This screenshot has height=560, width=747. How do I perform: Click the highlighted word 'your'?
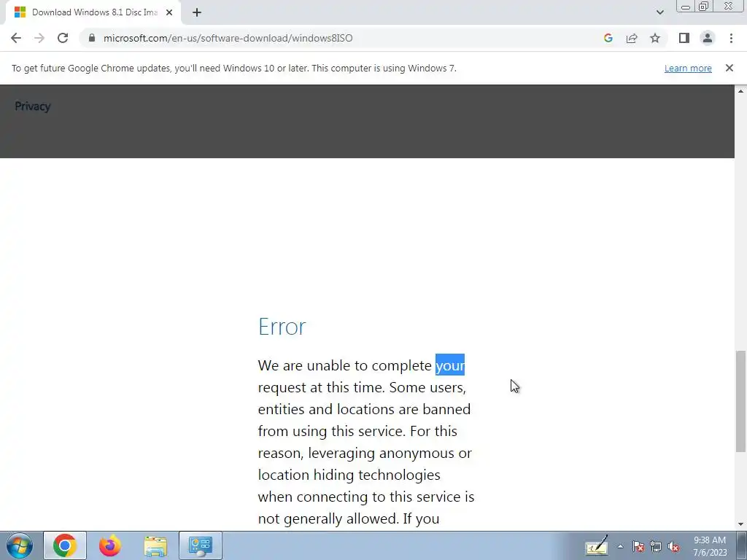[449, 365]
